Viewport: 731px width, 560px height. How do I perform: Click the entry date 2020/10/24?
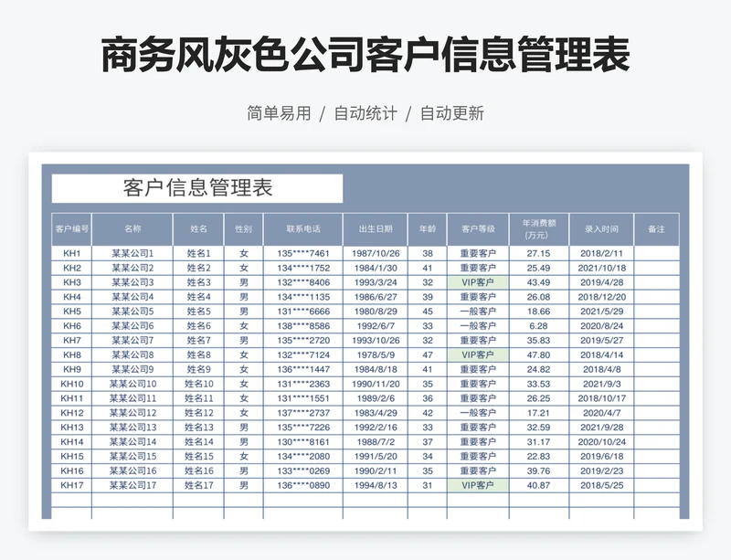(x=602, y=442)
